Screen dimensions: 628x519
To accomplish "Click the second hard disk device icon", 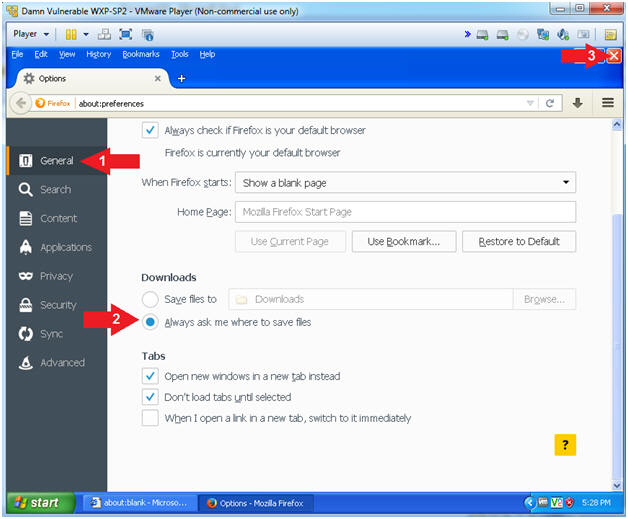I will pyautogui.click(x=502, y=35).
